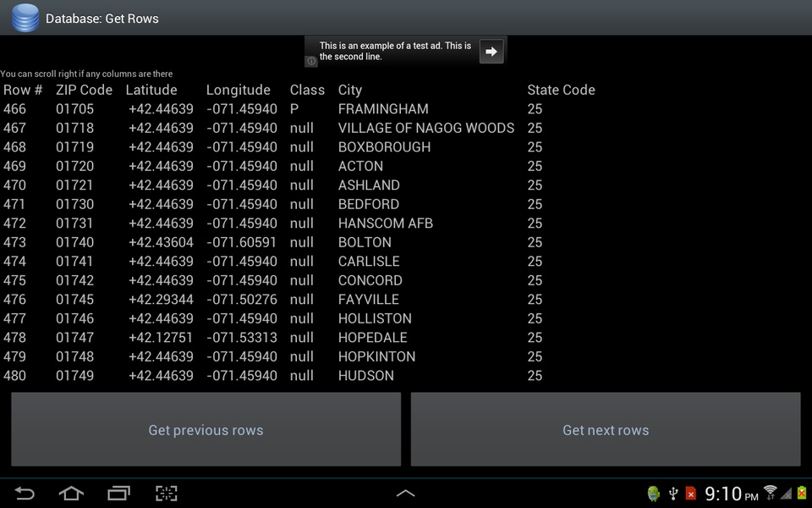Select city cell FRAMINGHAM

[383, 109]
